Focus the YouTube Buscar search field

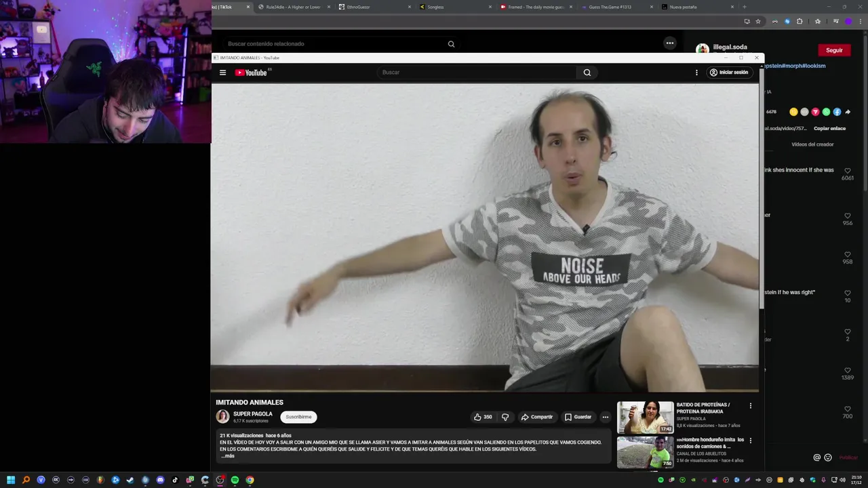(477, 73)
